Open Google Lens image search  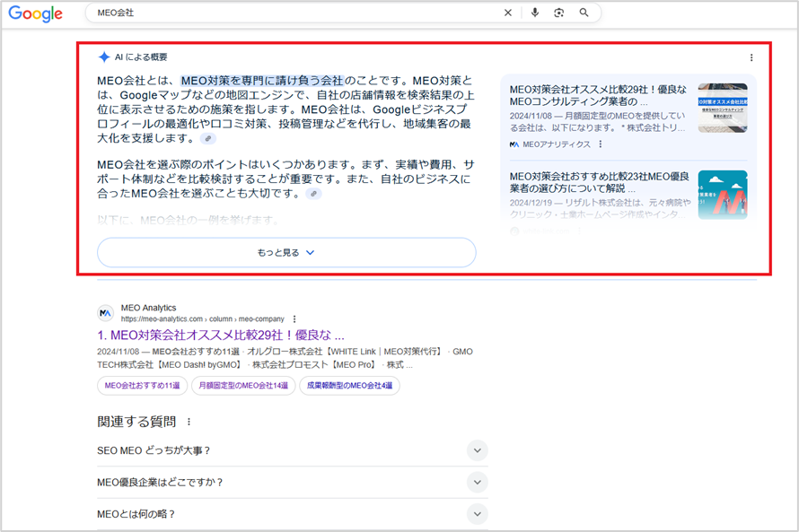(x=559, y=13)
